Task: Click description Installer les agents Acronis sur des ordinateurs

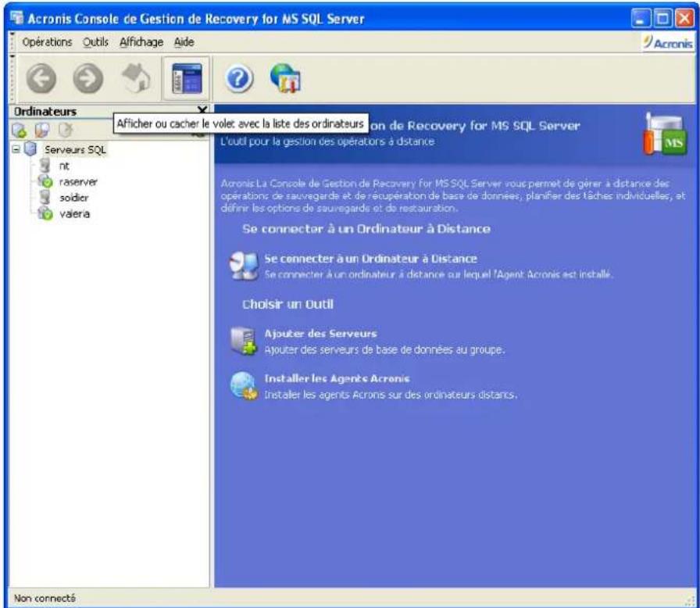Action: point(391,395)
